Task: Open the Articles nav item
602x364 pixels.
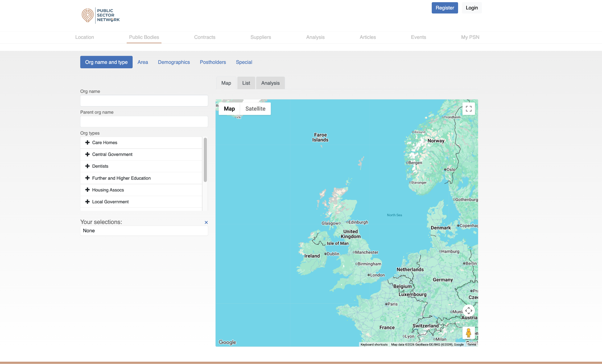Action: pos(368,37)
